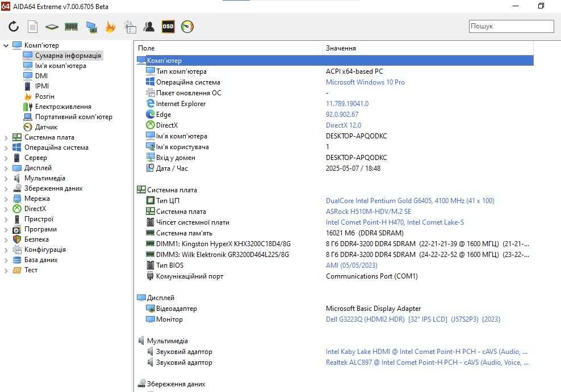Screen dimensions: 561x392
Task: Collapse the Комп'ютер tree node
Action: tap(6, 46)
